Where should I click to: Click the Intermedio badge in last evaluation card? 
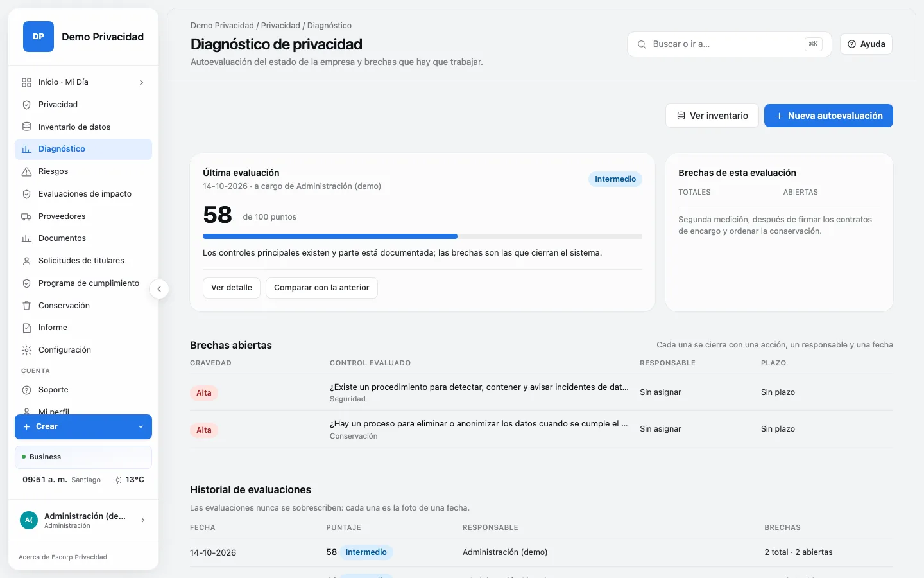click(615, 179)
